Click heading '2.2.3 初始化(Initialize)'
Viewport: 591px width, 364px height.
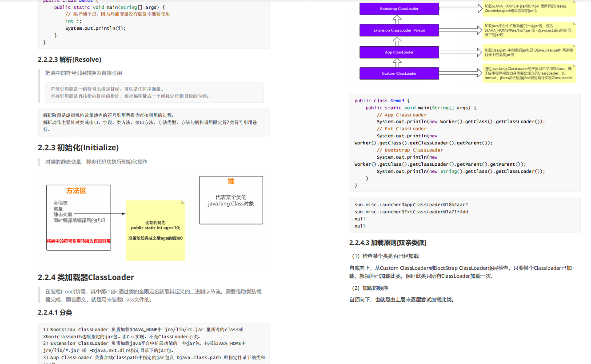(78, 148)
